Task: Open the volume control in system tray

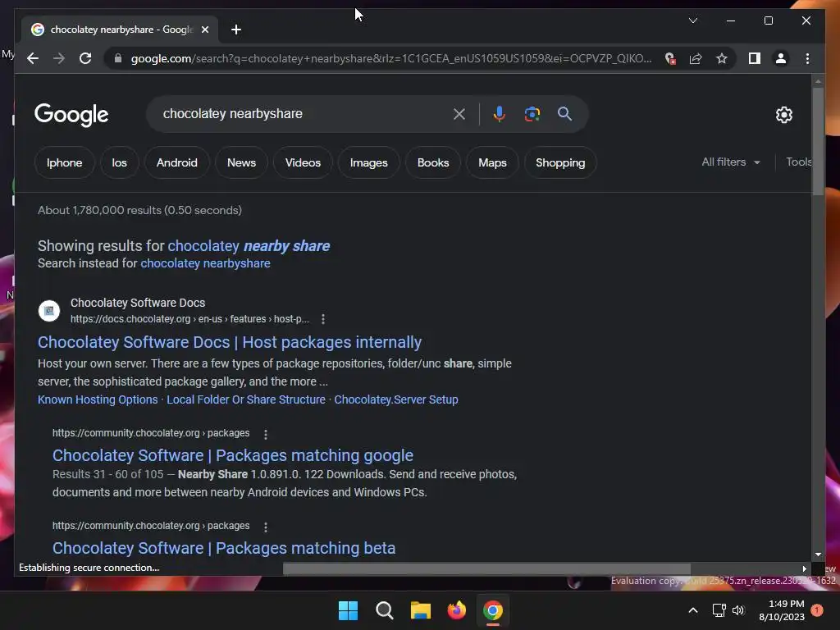Action: click(x=738, y=610)
